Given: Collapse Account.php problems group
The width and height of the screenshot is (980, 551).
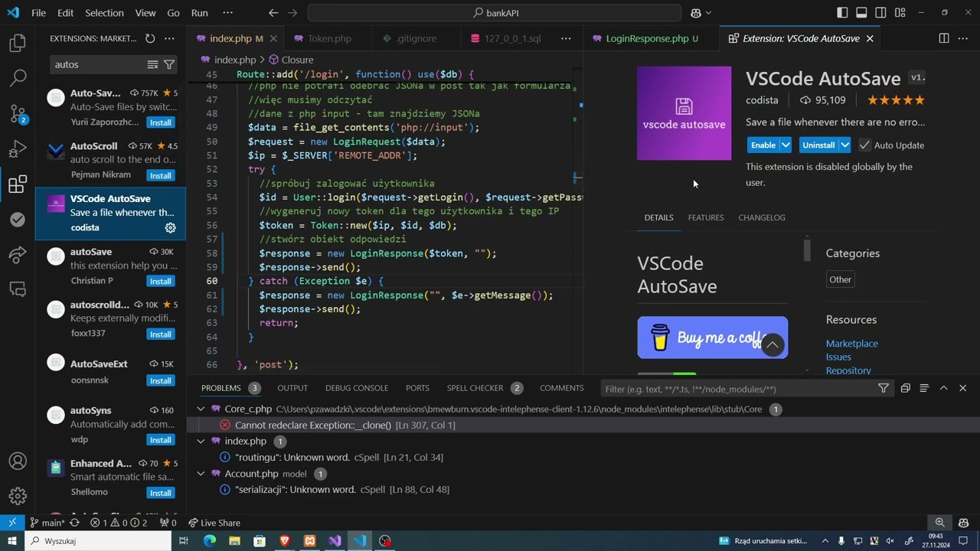Looking at the screenshot, I should 201,474.
